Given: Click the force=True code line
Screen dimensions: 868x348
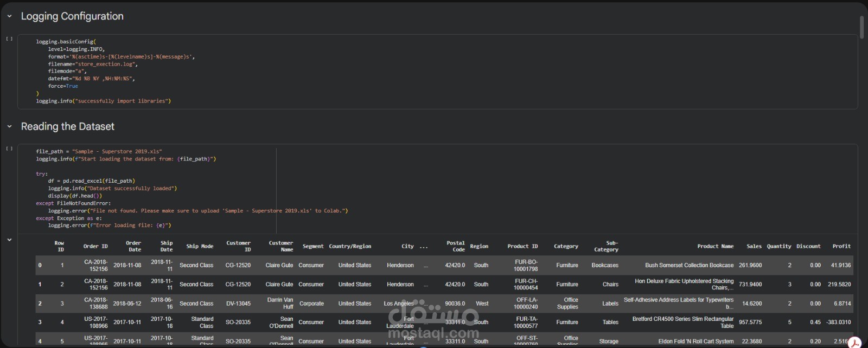Looking at the screenshot, I should point(63,86).
